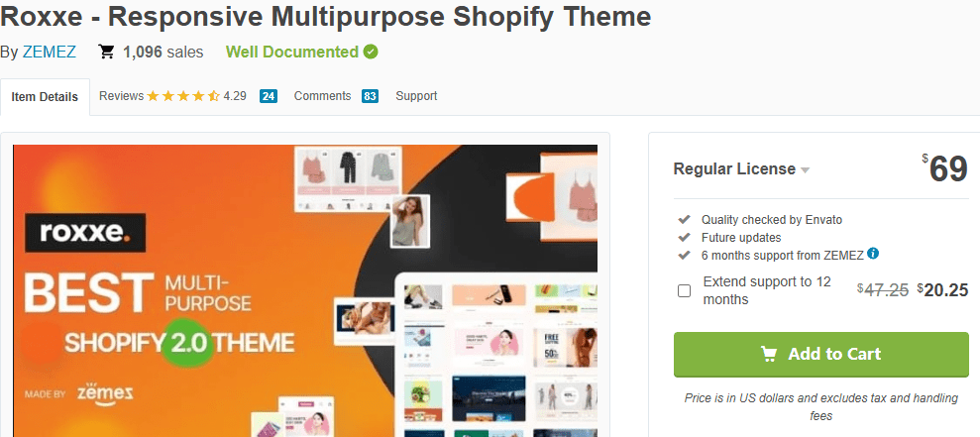Click the Well Documented green checkmark badge
The image size is (980, 437).
pyautogui.click(x=371, y=52)
